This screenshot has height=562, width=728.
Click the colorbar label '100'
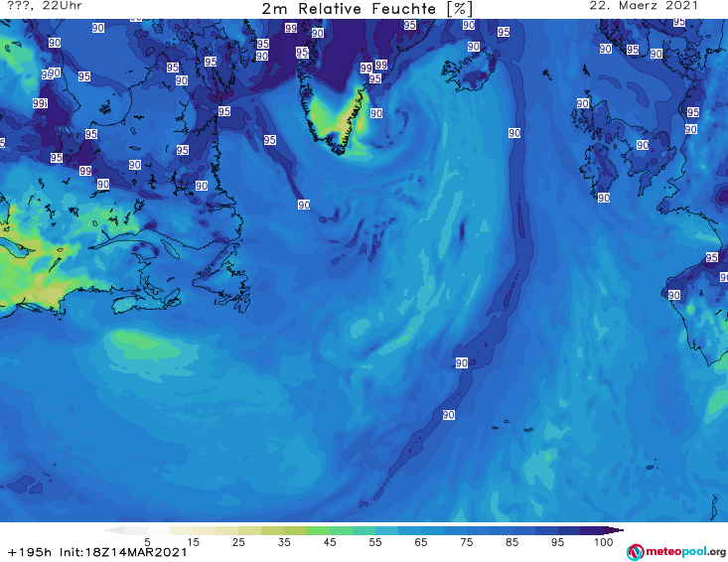603,542
